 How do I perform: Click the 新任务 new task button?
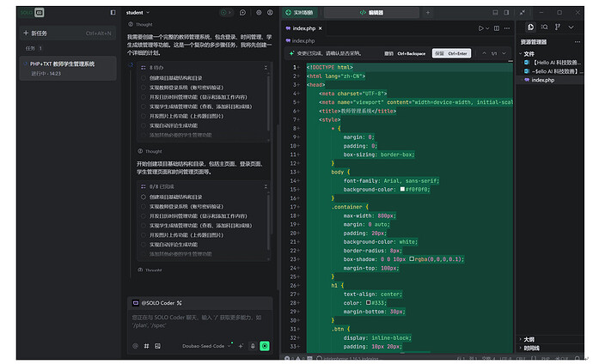(43, 33)
